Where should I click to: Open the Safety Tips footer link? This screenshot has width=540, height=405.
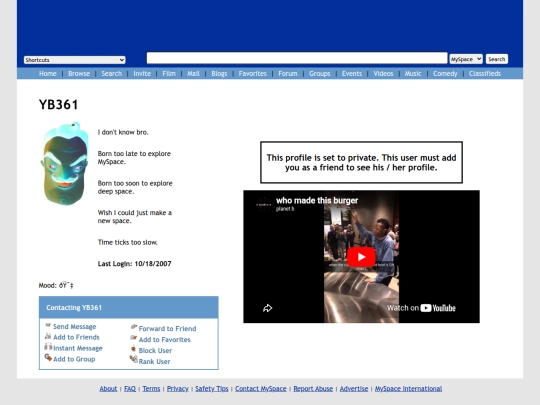(x=212, y=388)
